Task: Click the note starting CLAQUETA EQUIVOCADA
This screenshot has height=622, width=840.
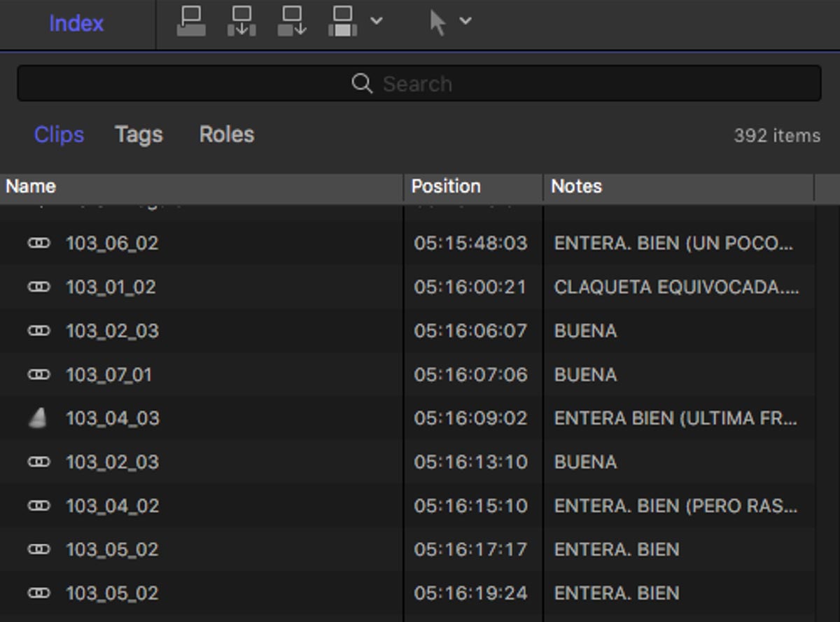Action: tap(676, 287)
